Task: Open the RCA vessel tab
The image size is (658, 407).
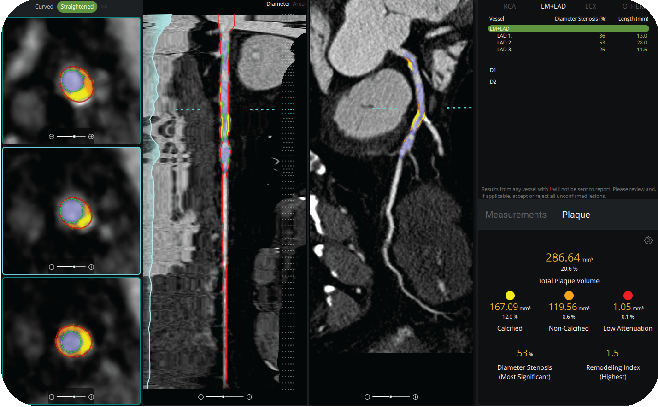Action: click(x=510, y=6)
